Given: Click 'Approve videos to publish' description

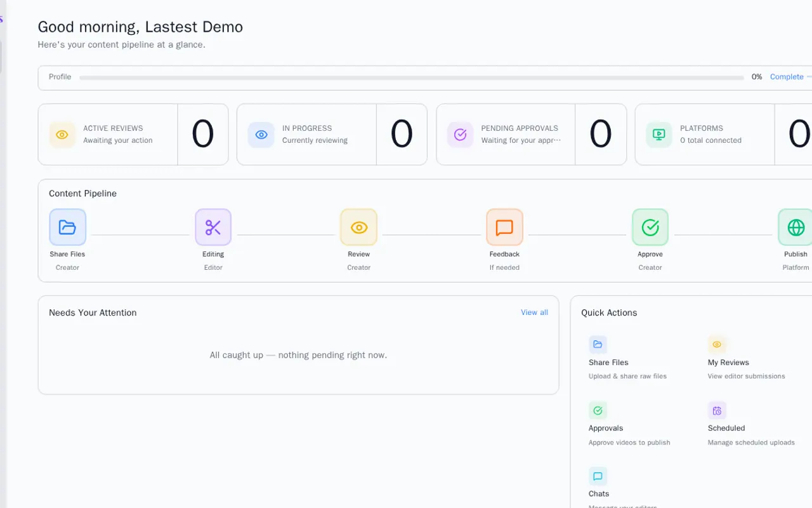Looking at the screenshot, I should pyautogui.click(x=629, y=443).
